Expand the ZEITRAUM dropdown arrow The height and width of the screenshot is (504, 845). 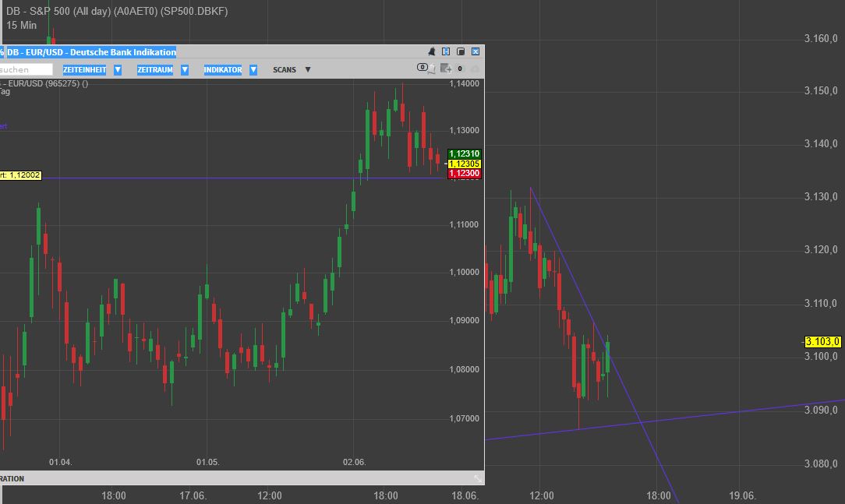(x=184, y=69)
